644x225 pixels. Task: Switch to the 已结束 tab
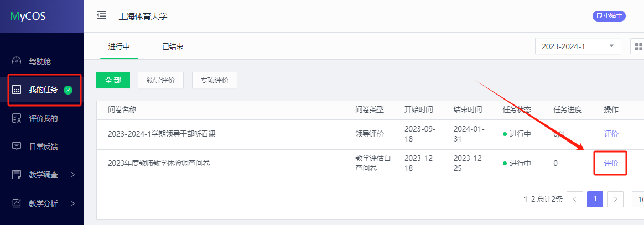click(173, 46)
